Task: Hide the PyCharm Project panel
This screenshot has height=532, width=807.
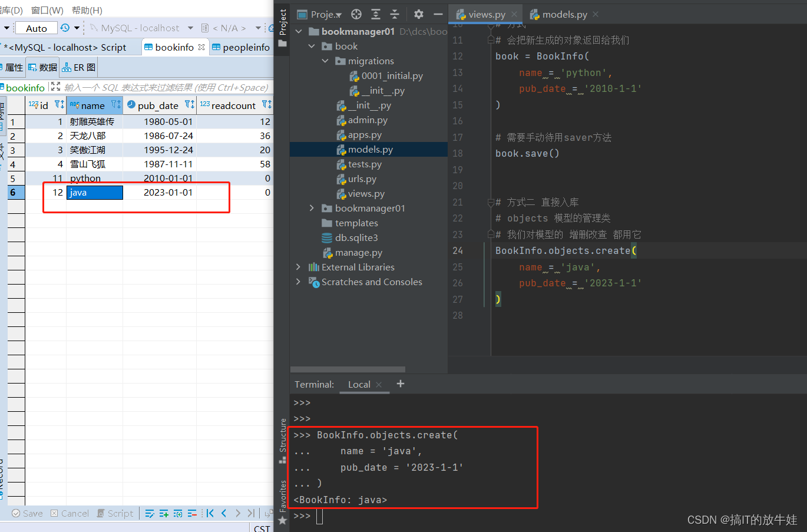Action: pyautogui.click(x=438, y=14)
